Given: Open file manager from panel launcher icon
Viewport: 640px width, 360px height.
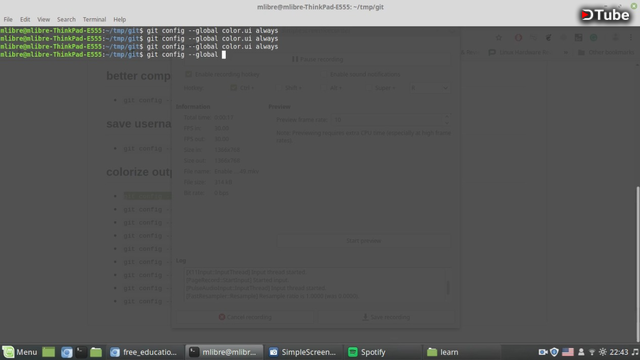Looking at the screenshot, I should (96, 352).
